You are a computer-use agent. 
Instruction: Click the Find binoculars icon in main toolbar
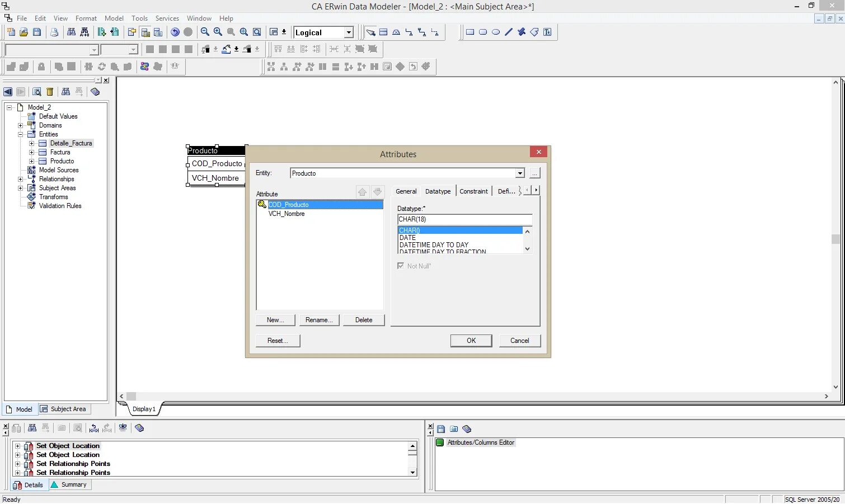coord(72,32)
